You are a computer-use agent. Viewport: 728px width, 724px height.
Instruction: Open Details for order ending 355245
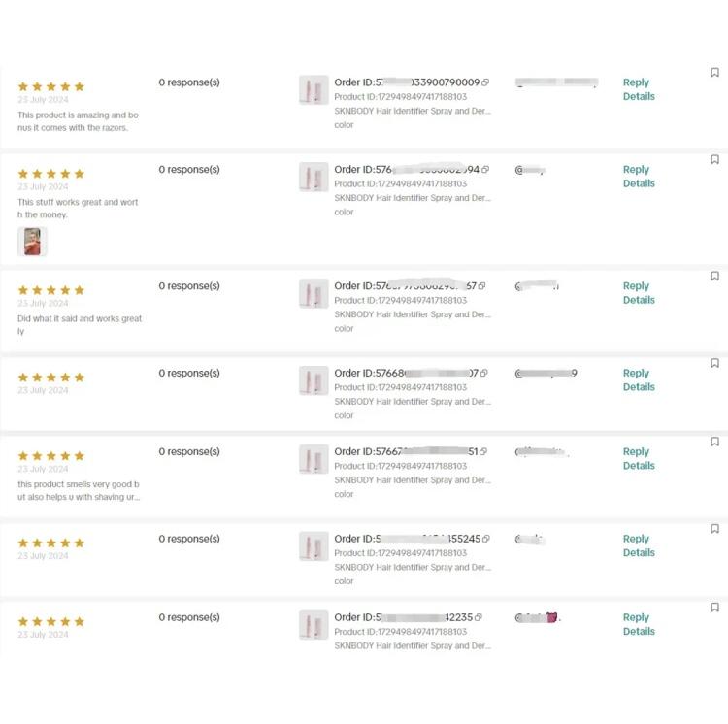639,553
